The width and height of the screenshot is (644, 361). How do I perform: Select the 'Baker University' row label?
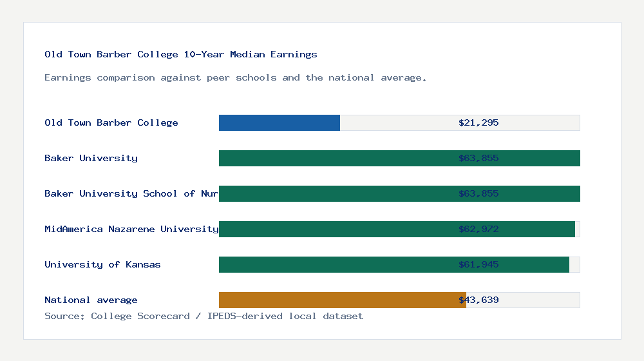(91, 158)
